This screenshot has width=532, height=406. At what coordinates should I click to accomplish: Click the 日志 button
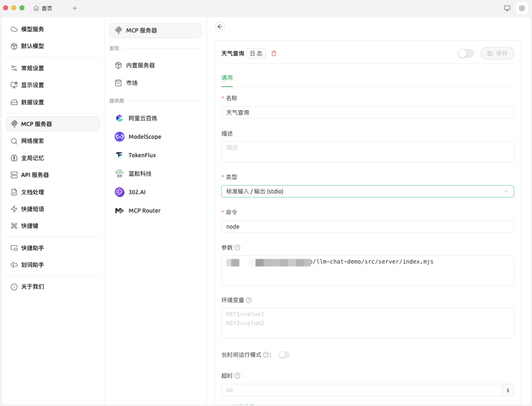pyautogui.click(x=256, y=53)
